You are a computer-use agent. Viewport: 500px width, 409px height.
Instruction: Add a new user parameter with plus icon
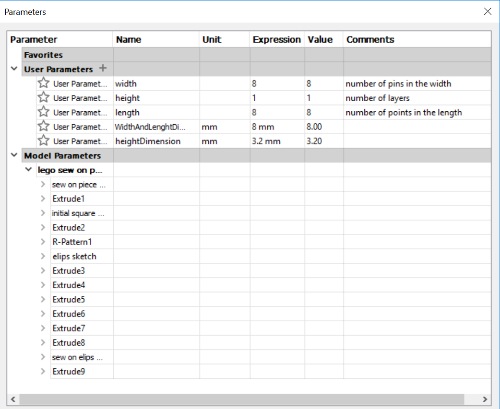pyautogui.click(x=103, y=68)
